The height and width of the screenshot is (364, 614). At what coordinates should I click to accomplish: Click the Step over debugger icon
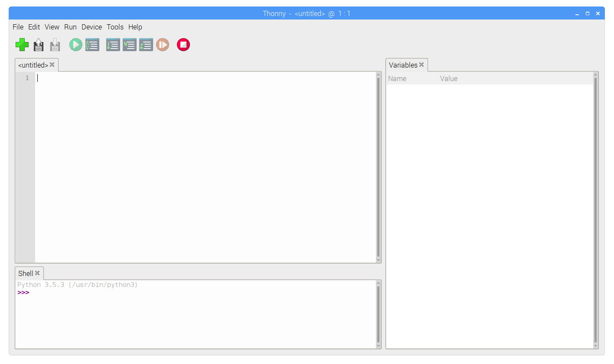113,45
